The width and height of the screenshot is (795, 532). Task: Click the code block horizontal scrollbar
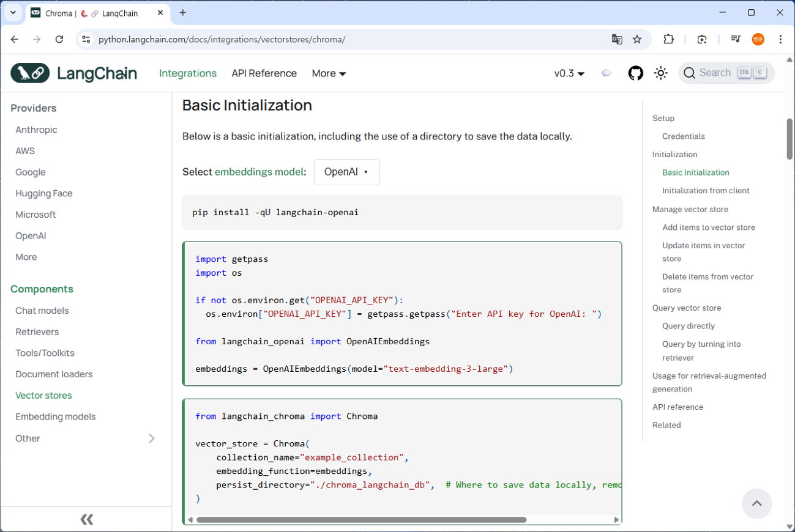pyautogui.click(x=361, y=520)
